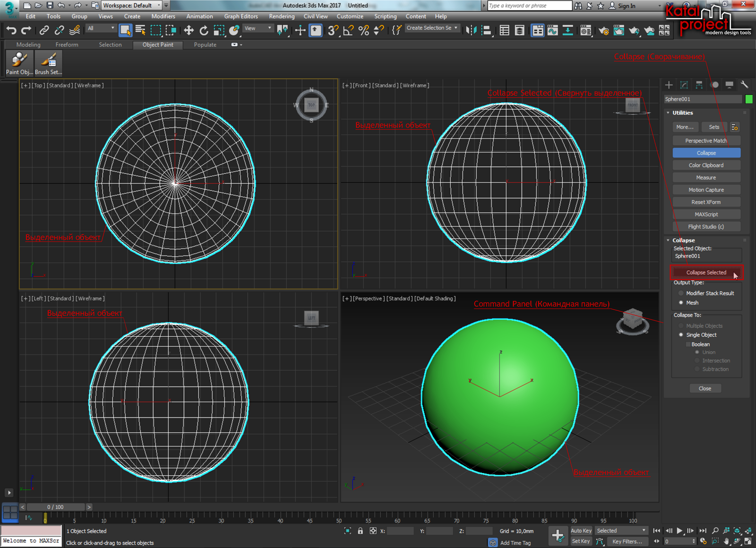Open the All selection filter dropdown

pyautogui.click(x=101, y=28)
